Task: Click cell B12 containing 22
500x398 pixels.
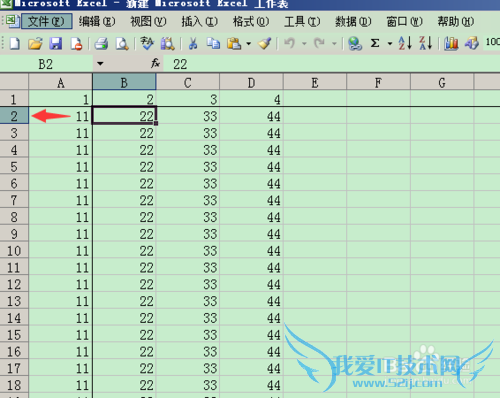Action: [x=124, y=284]
